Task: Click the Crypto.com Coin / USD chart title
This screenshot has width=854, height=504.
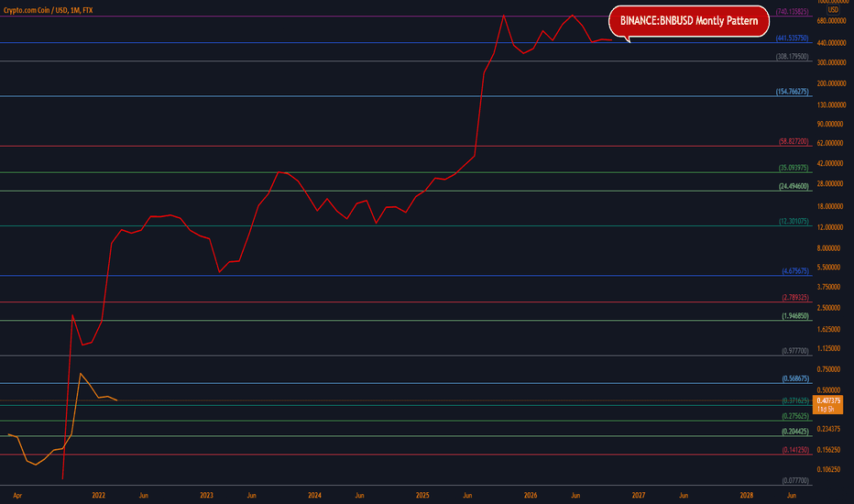Action: [48, 10]
